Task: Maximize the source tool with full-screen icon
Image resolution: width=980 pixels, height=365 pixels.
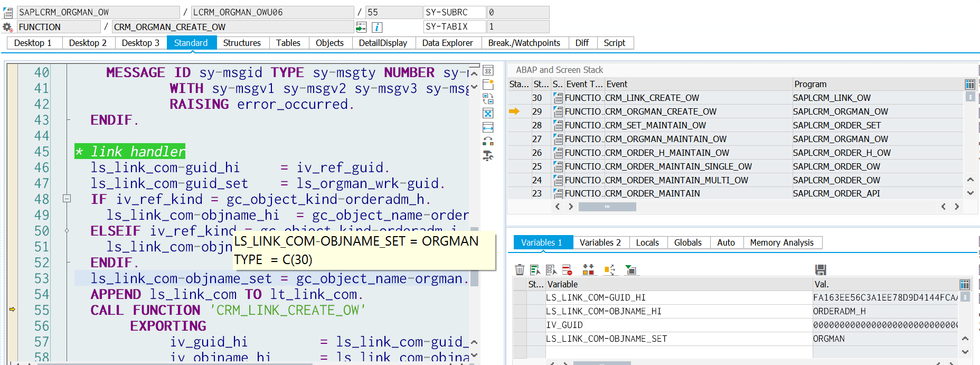Action: click(x=488, y=113)
